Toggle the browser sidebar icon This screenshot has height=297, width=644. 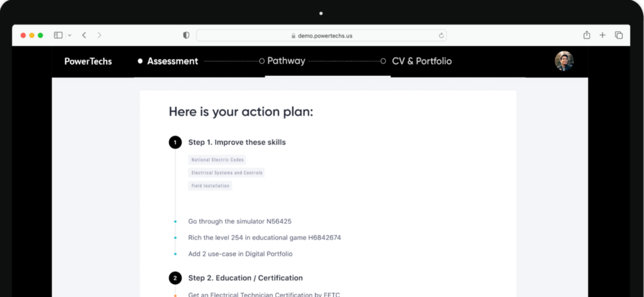(58, 35)
